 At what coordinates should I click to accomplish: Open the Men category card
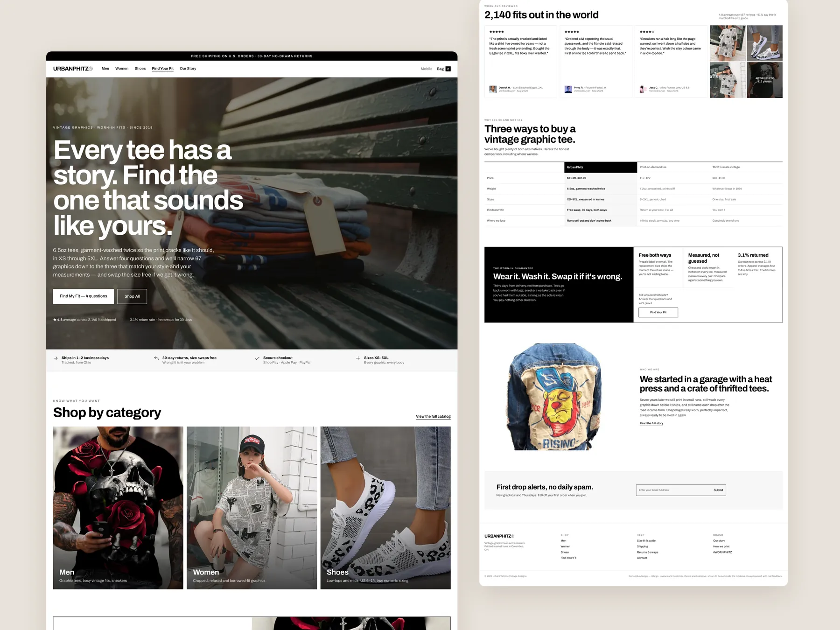(118, 508)
